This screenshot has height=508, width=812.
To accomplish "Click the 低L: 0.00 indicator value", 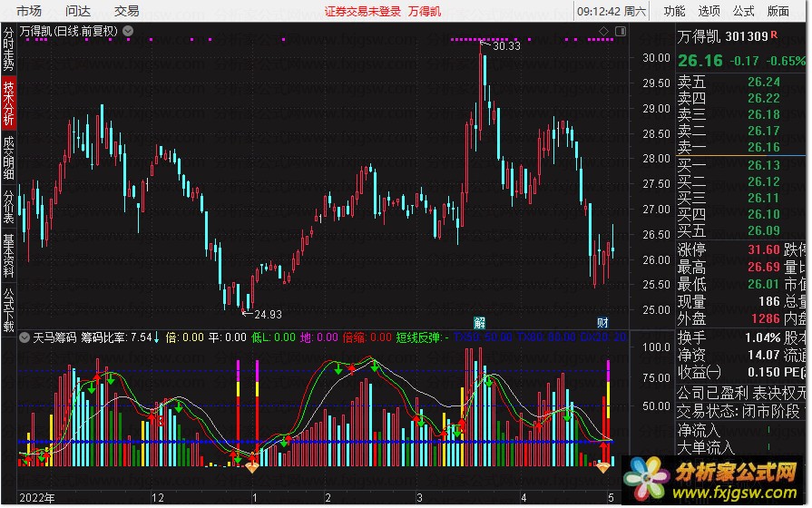I will point(273,338).
